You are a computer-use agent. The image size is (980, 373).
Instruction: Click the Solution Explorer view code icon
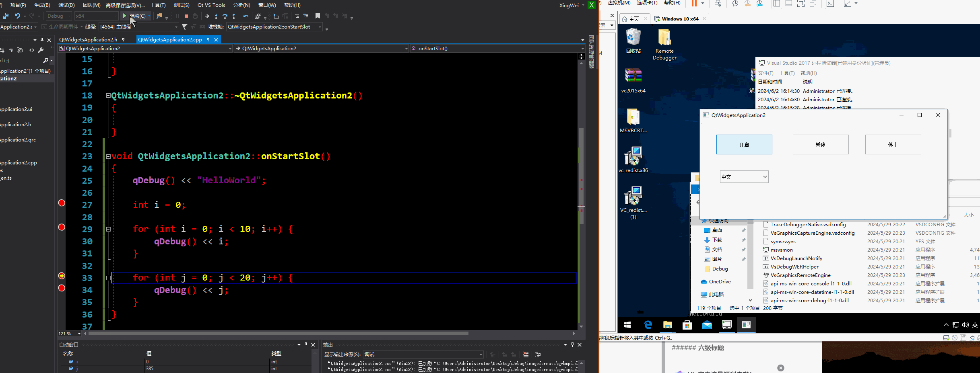(x=31, y=50)
